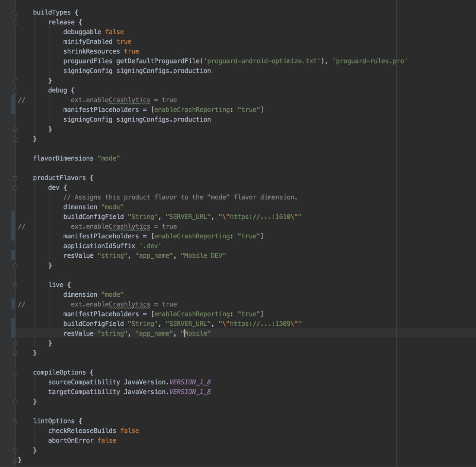Click fold-end marker at dev block's closing brace
The height and width of the screenshot is (467, 476).
[x=15, y=265]
